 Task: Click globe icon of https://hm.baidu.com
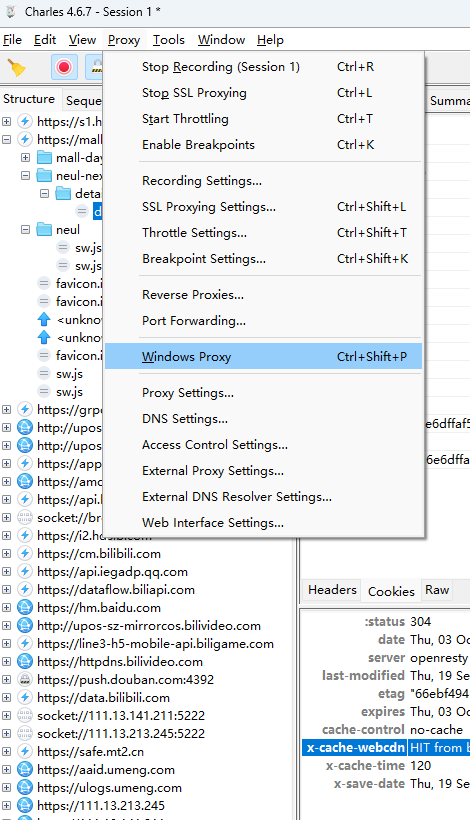(25, 608)
